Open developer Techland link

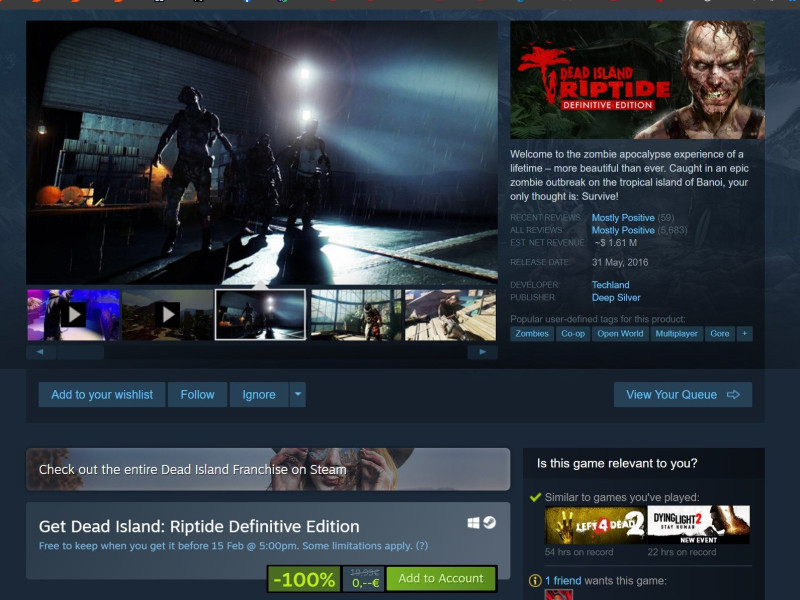tap(610, 285)
